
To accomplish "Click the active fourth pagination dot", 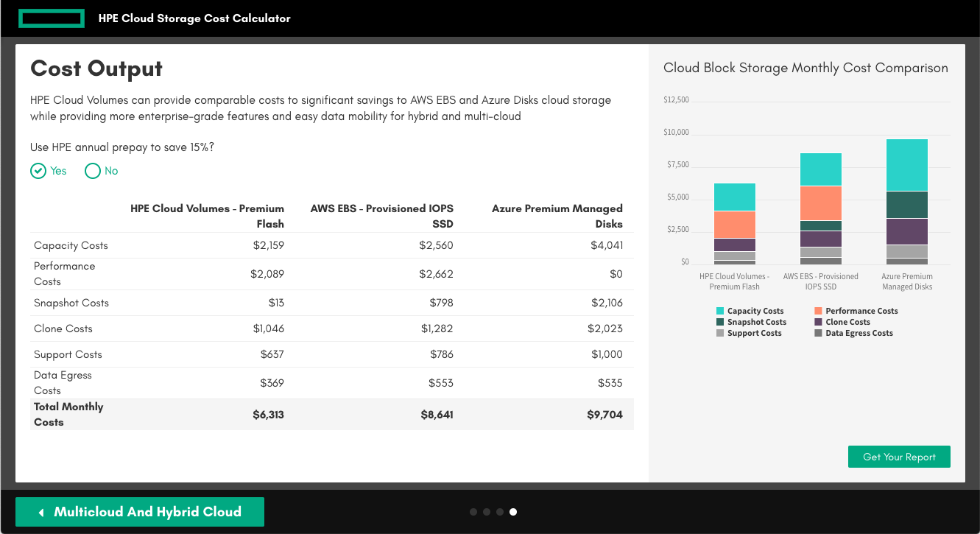I will click(x=513, y=512).
